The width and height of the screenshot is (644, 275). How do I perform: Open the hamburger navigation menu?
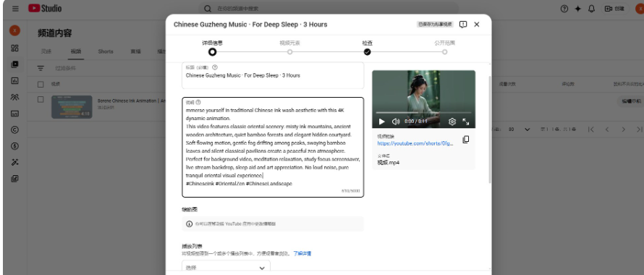(x=15, y=8)
